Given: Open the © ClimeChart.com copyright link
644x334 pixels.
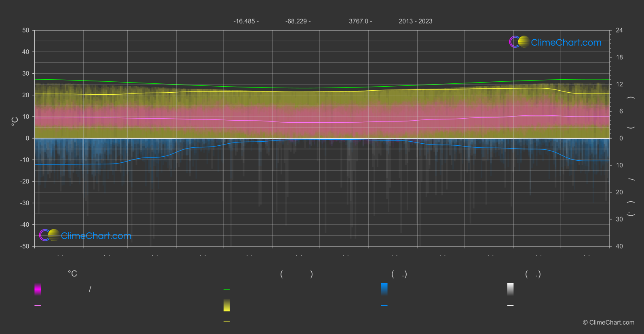Looking at the screenshot, I should click(608, 322).
